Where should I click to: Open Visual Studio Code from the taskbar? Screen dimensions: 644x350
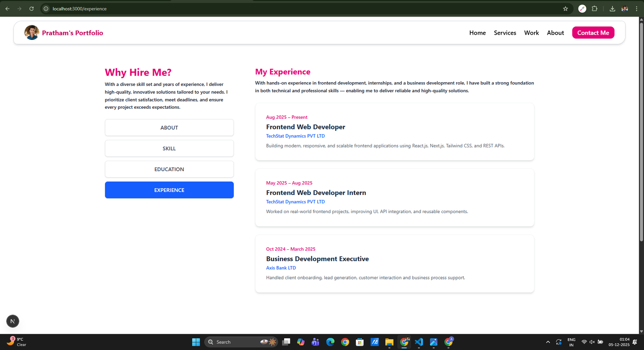419,342
